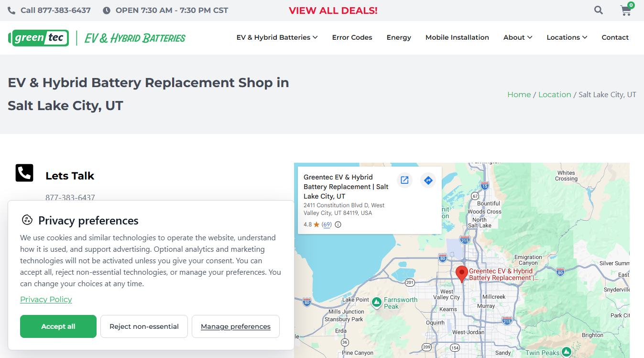Click the Lake Point map label
This screenshot has width=644, height=358.
(356, 300)
